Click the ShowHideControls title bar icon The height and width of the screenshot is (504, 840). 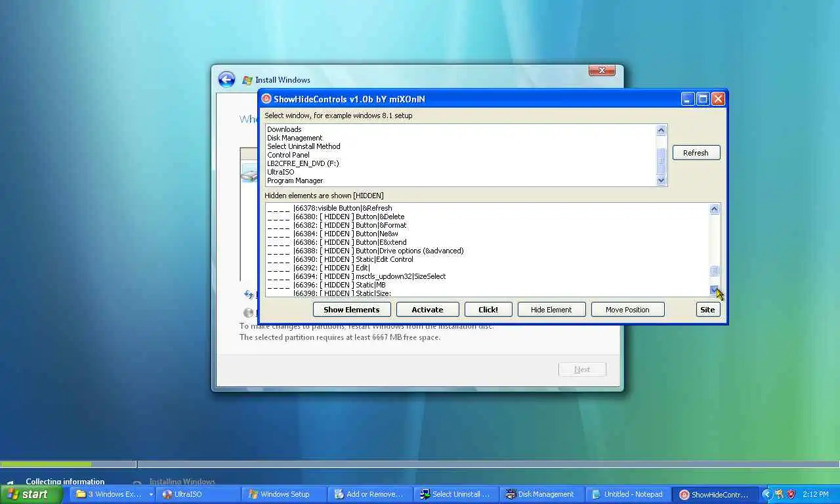[266, 99]
